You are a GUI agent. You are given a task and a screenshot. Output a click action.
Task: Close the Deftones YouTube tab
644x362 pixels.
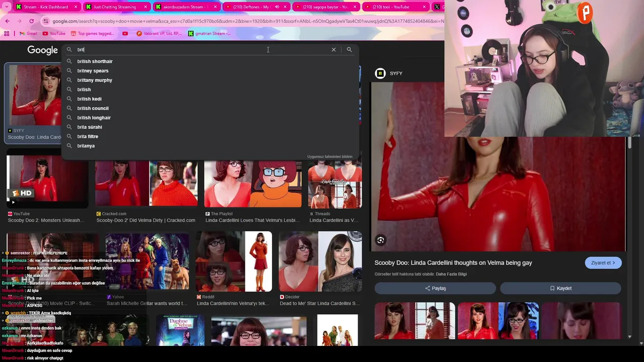coord(285,7)
